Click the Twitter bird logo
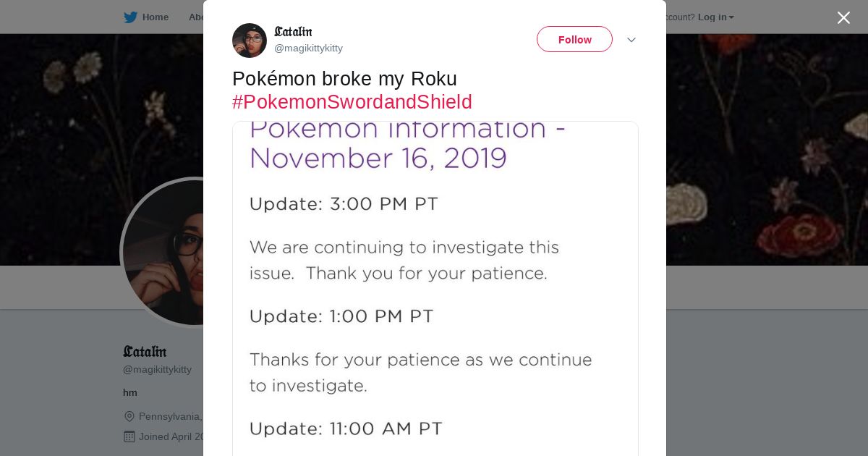 click(130, 17)
